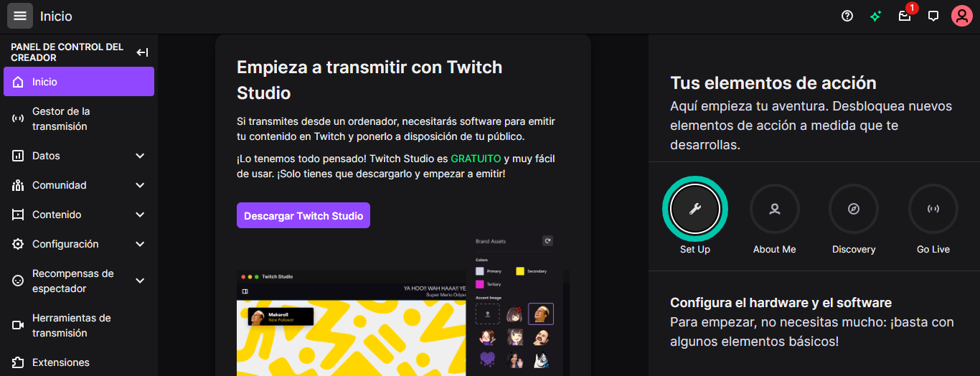Click the Primary color swatch

coord(480,271)
